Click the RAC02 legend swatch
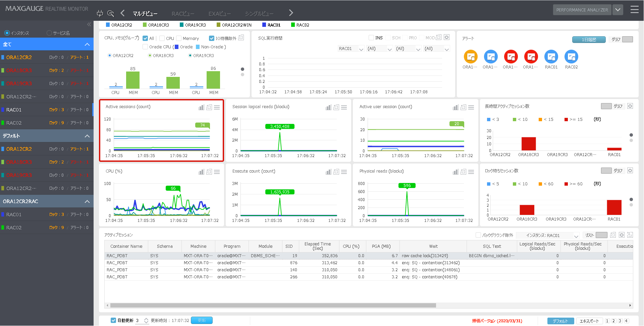Image resolution: width=644 pixels, height=326 pixels. click(x=293, y=25)
